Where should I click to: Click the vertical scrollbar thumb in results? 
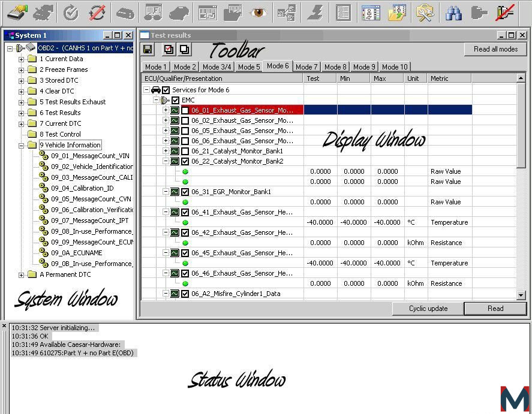pyautogui.click(x=521, y=125)
